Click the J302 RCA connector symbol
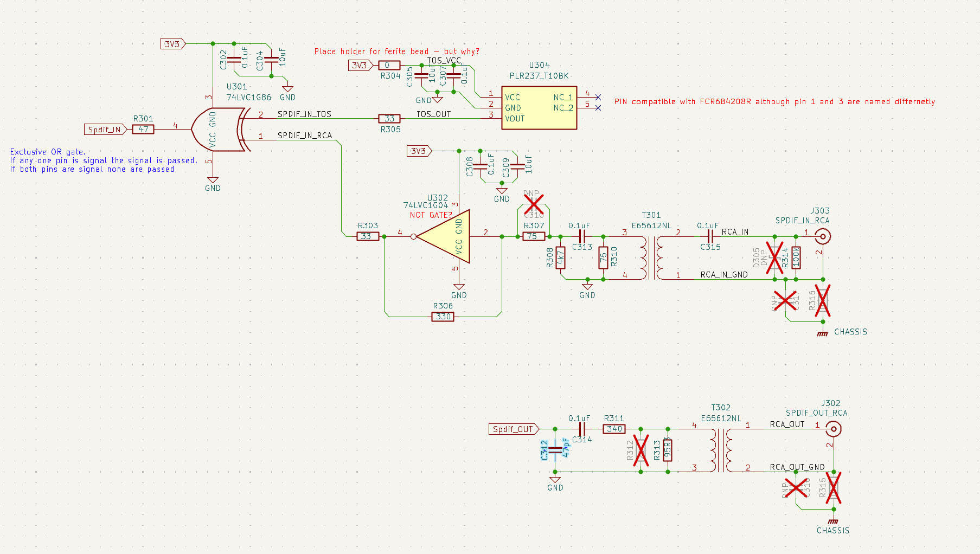The width and height of the screenshot is (980, 554). coord(834,429)
